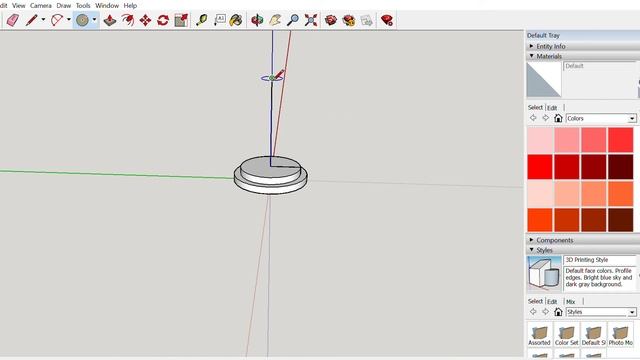The image size is (640, 360).
Task: Click the Default material name field
Action: [x=600, y=66]
